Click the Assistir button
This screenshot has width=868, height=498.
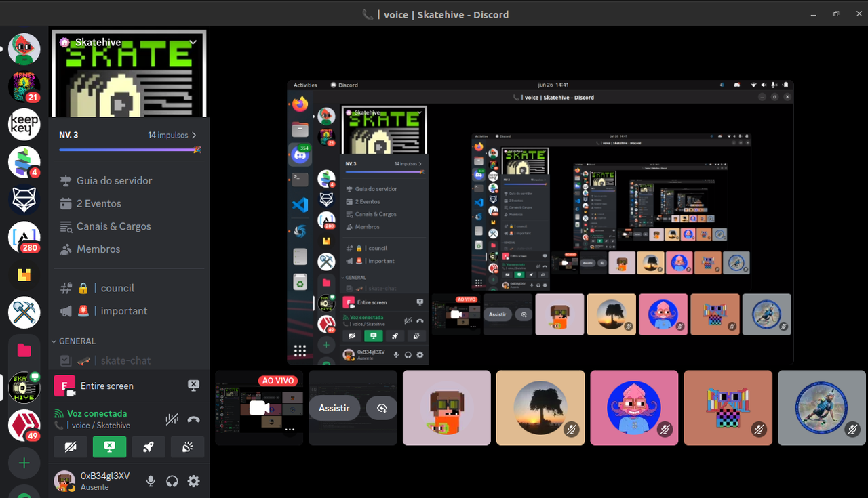pos(334,408)
